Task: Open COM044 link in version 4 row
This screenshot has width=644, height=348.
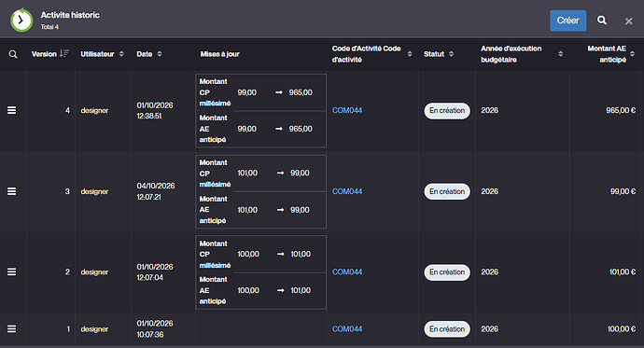Action: click(x=347, y=110)
